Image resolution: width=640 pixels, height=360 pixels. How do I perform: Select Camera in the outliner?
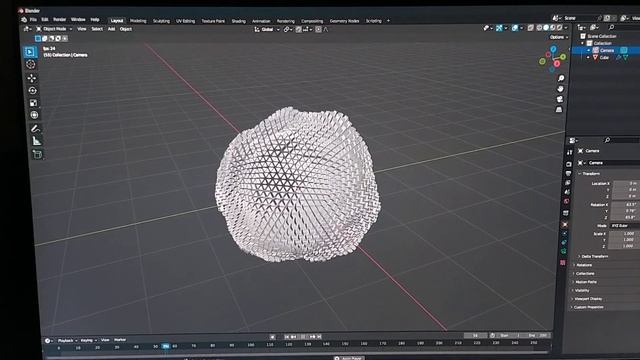[x=607, y=50]
